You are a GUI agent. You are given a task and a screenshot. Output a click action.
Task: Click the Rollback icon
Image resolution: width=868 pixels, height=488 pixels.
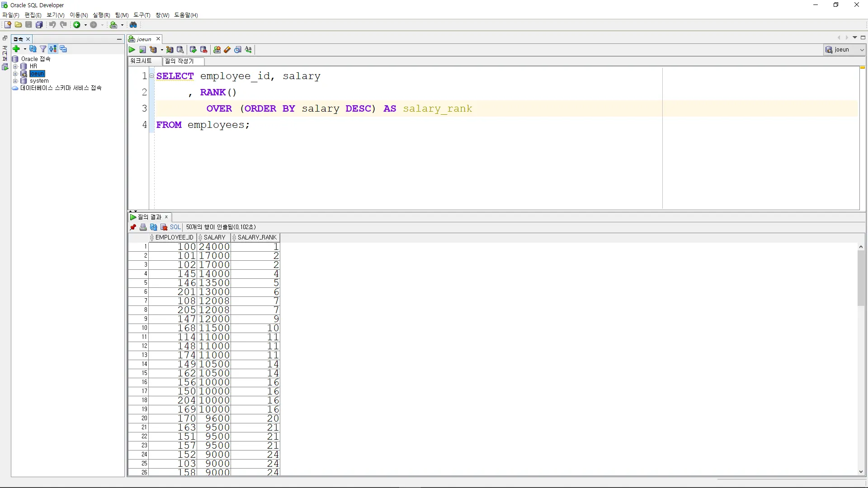(203, 50)
